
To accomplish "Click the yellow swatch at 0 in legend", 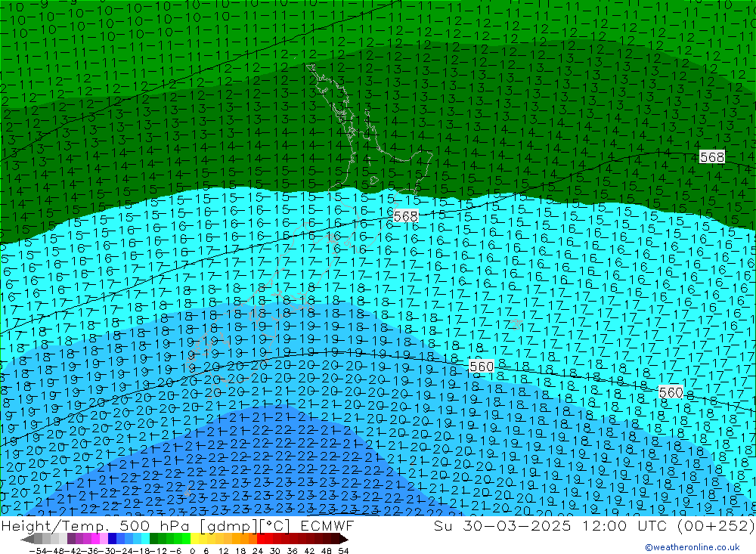I will click(195, 538).
